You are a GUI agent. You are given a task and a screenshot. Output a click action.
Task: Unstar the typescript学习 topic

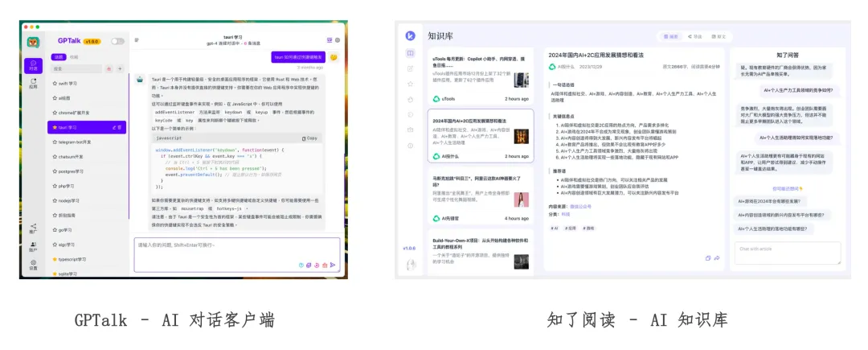pos(55,259)
